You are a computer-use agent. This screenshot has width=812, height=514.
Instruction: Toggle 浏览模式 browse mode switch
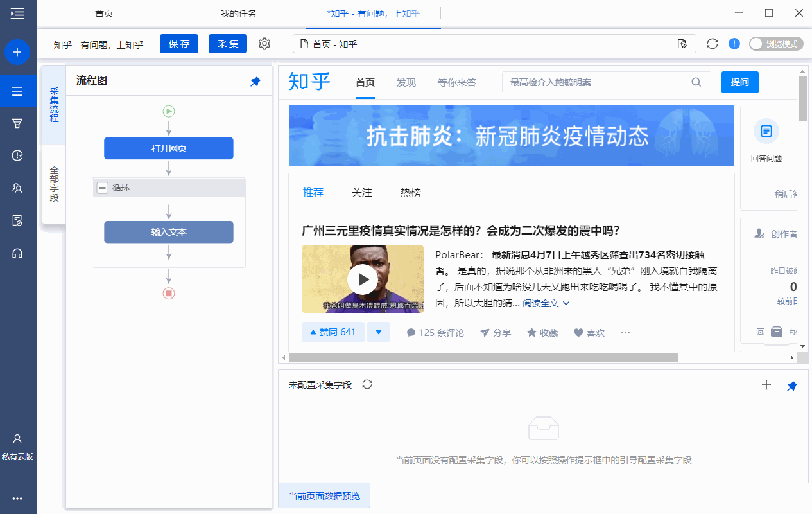tap(776, 44)
